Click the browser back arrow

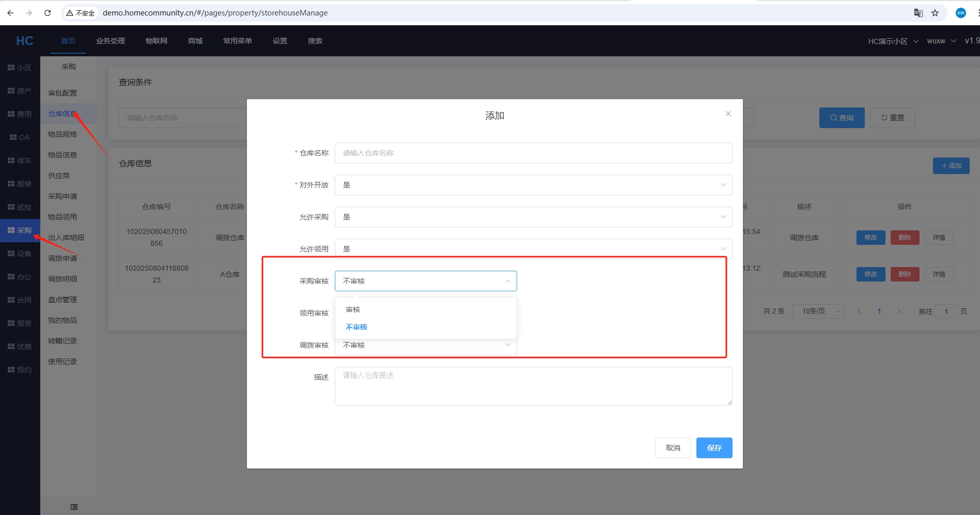click(x=10, y=13)
